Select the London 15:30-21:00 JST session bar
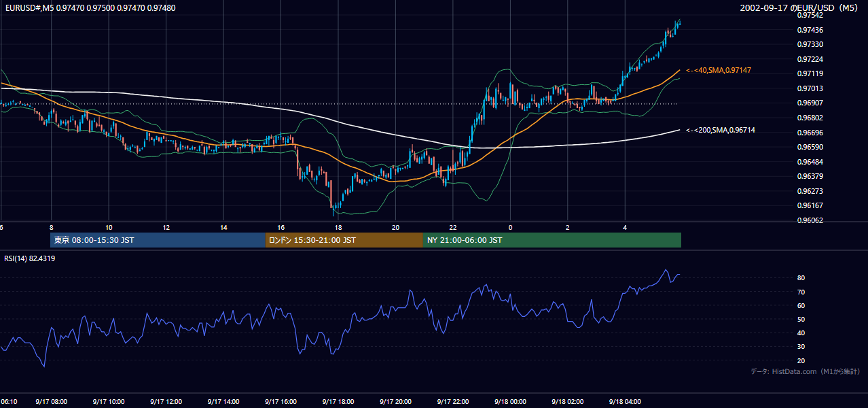The height and width of the screenshot is (408, 868). pos(344,240)
